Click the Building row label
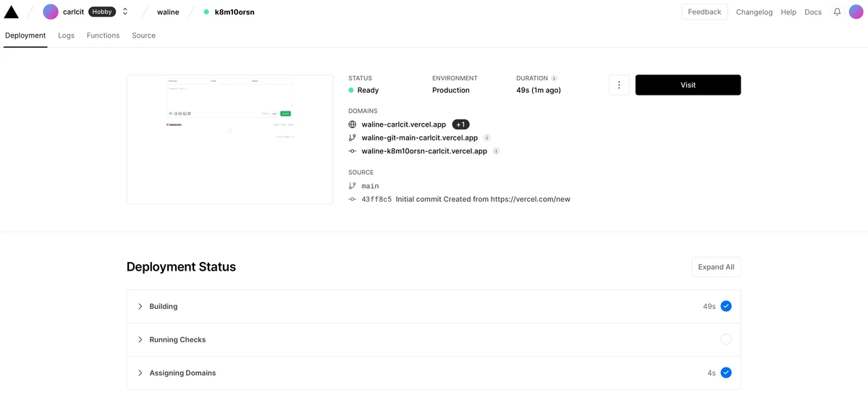 click(164, 307)
